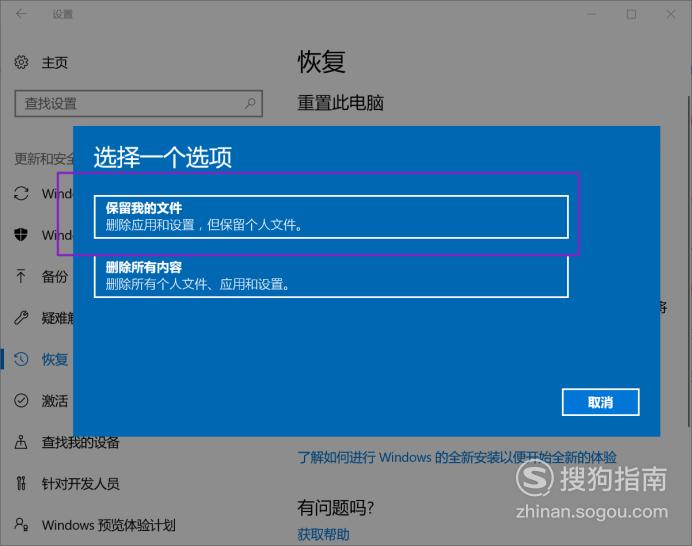Choose the 保留我的文件 option

(x=331, y=217)
